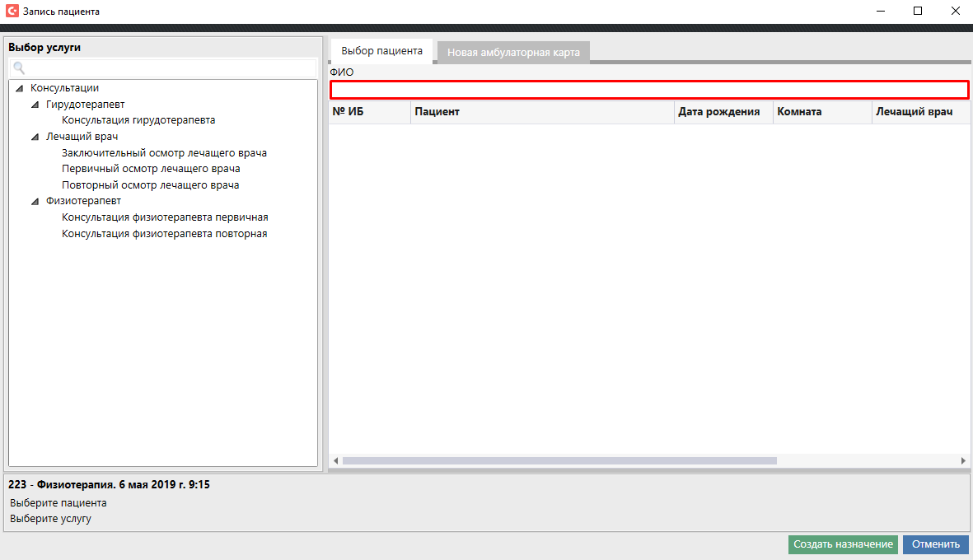Sort table by Дата рождения column
The width and height of the screenshot is (973, 560).
[718, 112]
